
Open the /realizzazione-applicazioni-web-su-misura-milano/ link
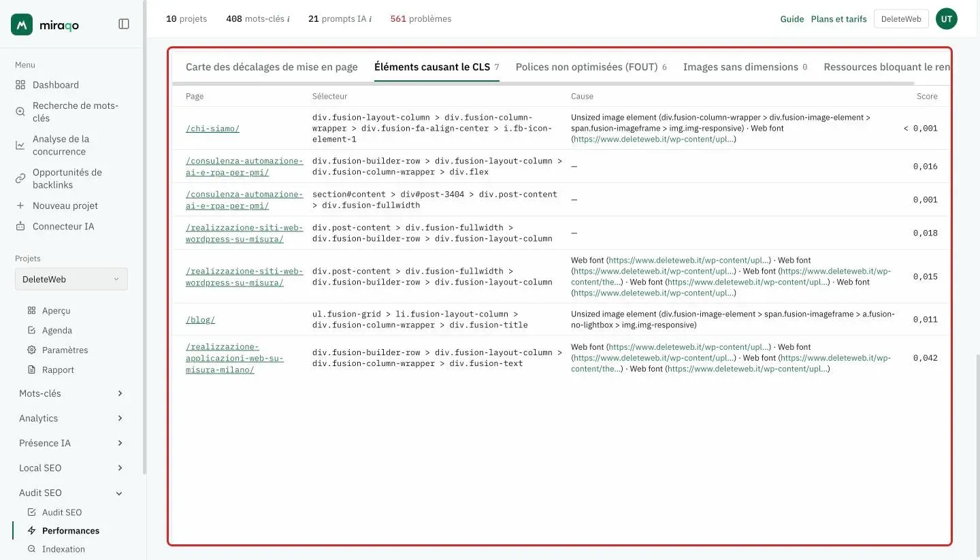235,358
